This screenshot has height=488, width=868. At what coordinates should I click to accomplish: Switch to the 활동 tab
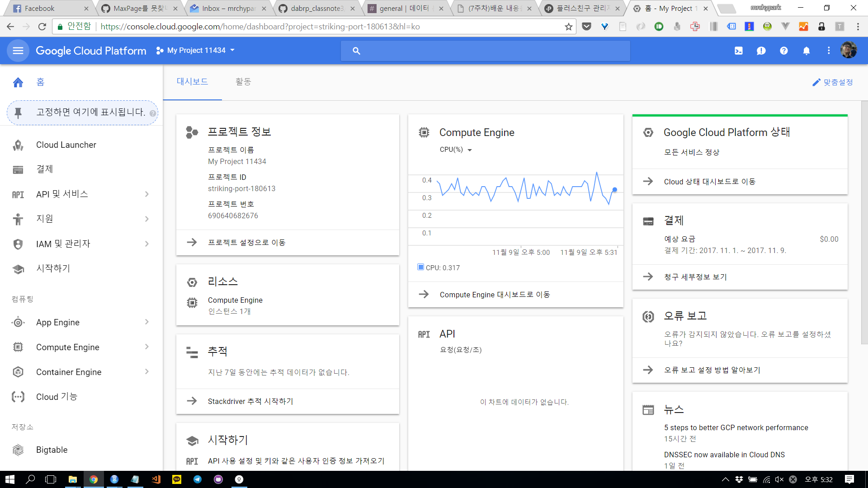point(243,82)
